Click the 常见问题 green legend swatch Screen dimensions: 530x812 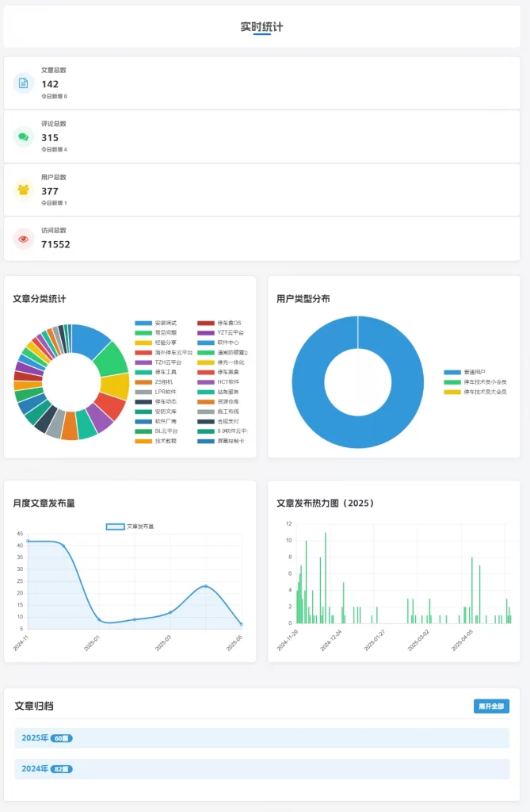(143, 333)
